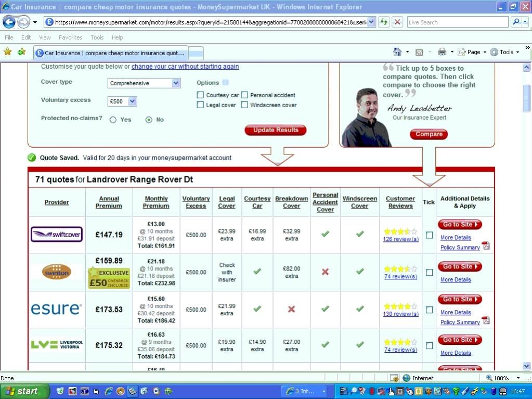Click the esure provider logo
The width and height of the screenshot is (532, 399).
(x=56, y=309)
